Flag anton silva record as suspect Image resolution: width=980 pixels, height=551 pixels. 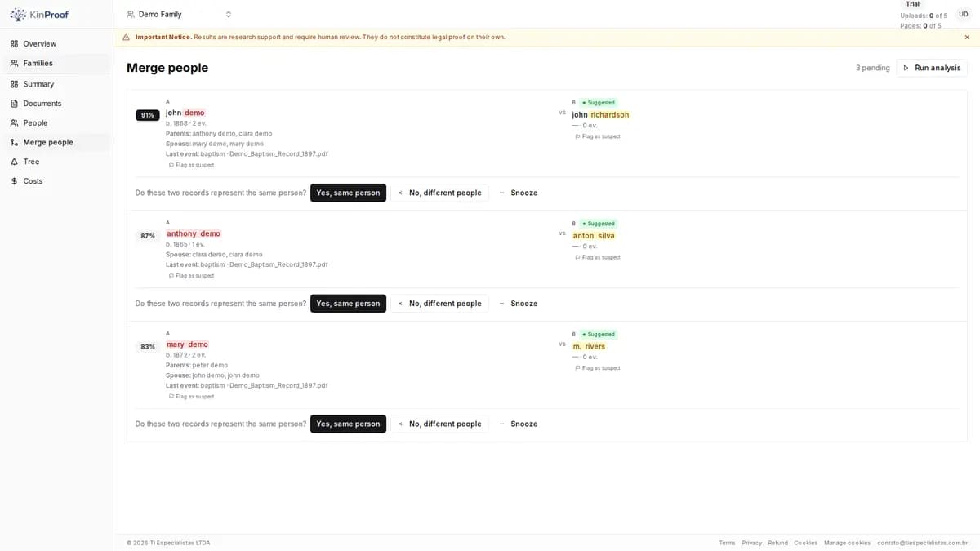(598, 257)
